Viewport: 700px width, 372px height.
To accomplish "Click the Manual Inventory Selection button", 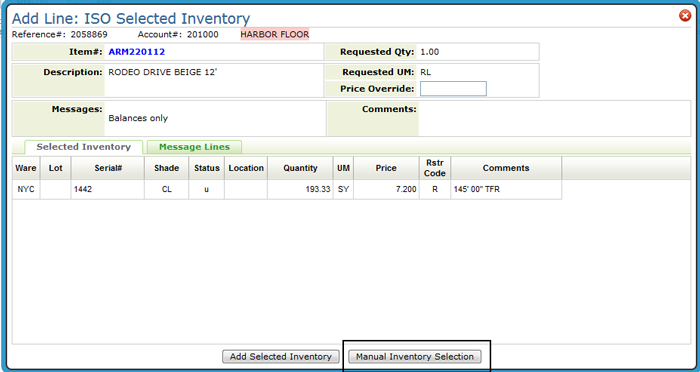I will point(415,356).
